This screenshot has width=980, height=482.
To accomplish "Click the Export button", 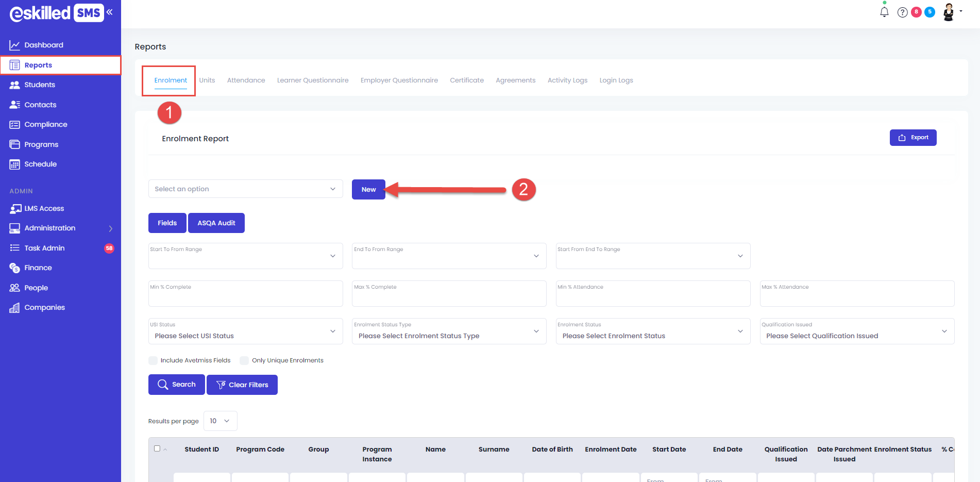I will (x=913, y=138).
